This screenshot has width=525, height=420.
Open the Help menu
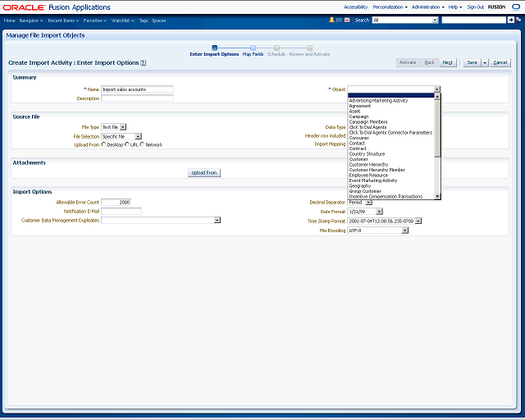click(x=455, y=7)
